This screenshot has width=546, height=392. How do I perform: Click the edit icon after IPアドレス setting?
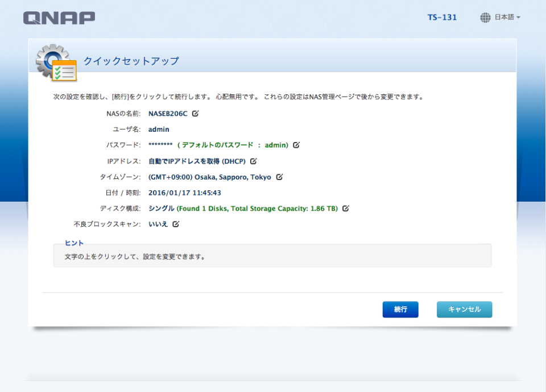pyautogui.click(x=253, y=161)
